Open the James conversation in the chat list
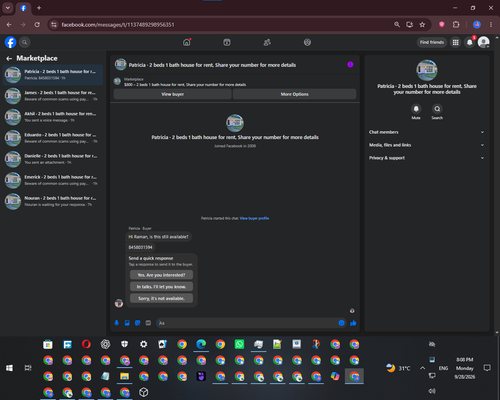The image size is (500, 400). pyautogui.click(x=53, y=96)
